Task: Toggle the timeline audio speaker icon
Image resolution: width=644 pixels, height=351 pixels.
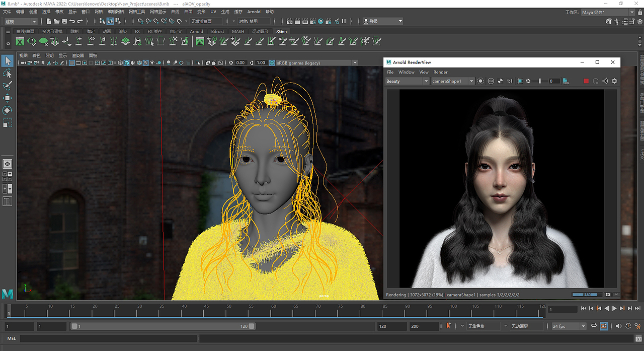Action: [x=618, y=326]
